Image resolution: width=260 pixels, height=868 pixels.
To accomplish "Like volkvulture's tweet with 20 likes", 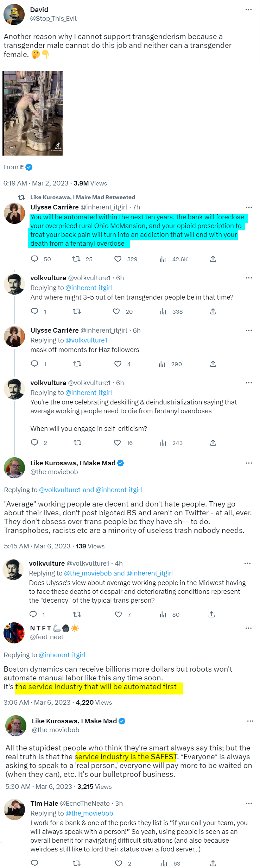I will click(x=116, y=311).
